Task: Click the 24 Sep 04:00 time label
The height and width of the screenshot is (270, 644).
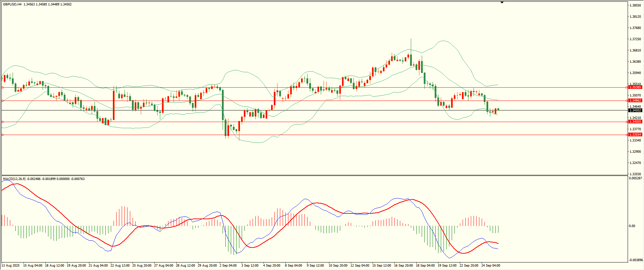Action: click(491, 266)
